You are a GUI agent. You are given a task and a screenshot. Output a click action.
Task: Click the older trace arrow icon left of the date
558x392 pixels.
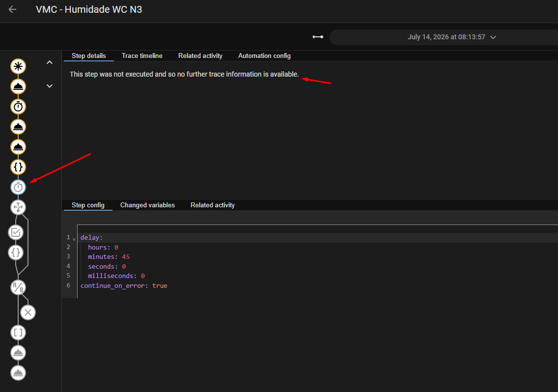tap(318, 37)
